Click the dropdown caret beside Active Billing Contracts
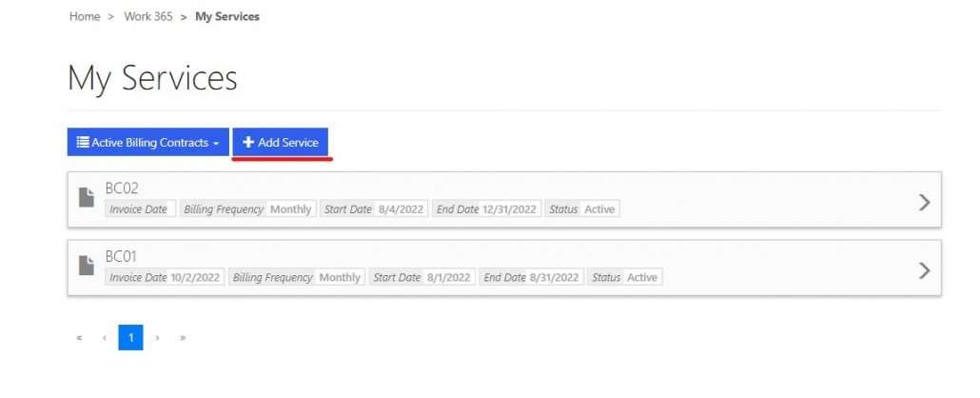 click(x=216, y=144)
